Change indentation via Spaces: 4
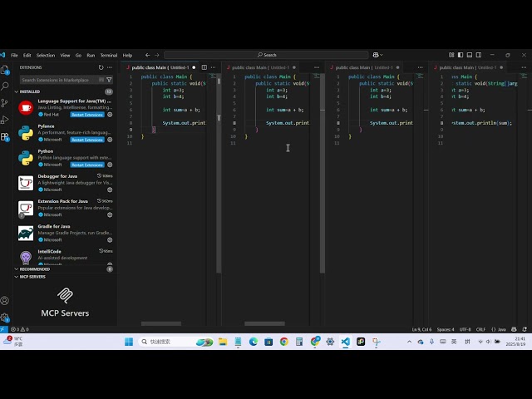Image resolution: width=532 pixels, height=399 pixels. coord(446,329)
